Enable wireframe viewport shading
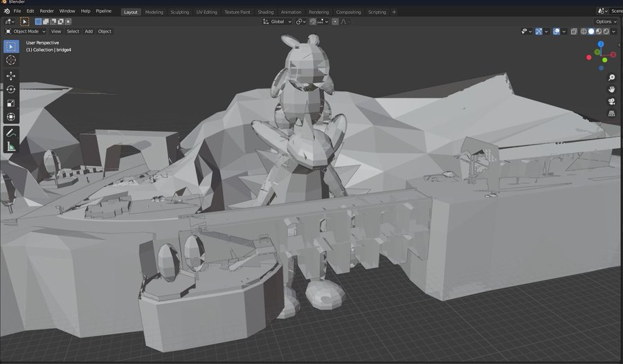623x364 pixels. pyautogui.click(x=584, y=31)
